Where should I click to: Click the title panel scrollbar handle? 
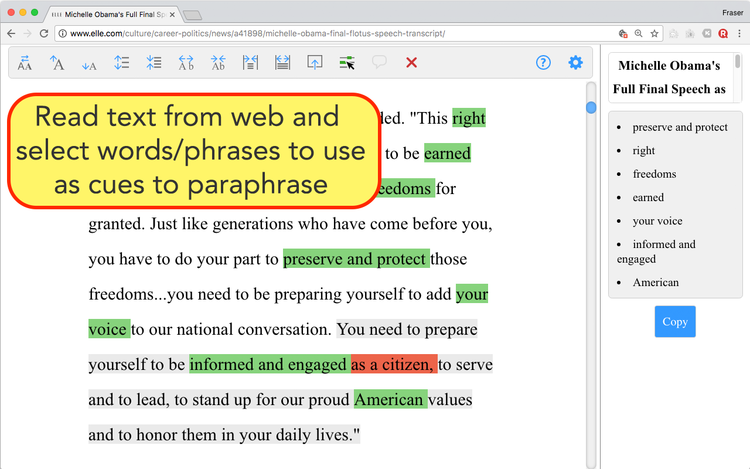738,61
